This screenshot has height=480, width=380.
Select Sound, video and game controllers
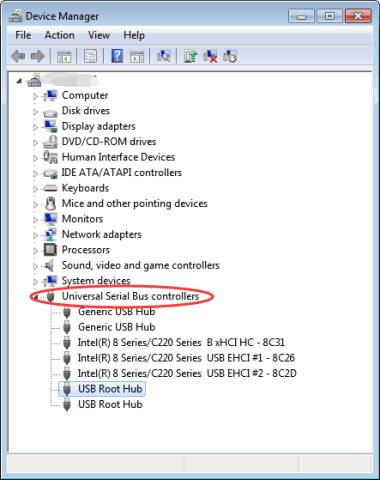point(141,265)
